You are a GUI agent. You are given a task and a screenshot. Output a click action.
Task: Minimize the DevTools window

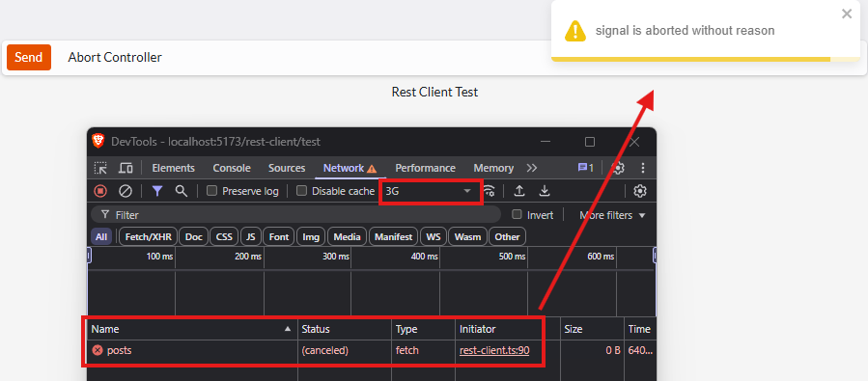[546, 142]
